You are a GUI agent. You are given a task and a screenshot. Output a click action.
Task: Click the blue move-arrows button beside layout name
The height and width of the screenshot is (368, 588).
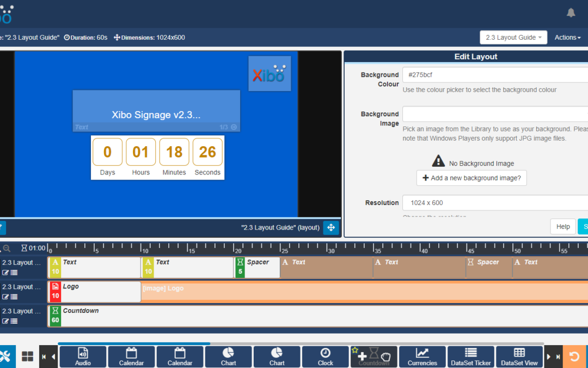(x=331, y=227)
